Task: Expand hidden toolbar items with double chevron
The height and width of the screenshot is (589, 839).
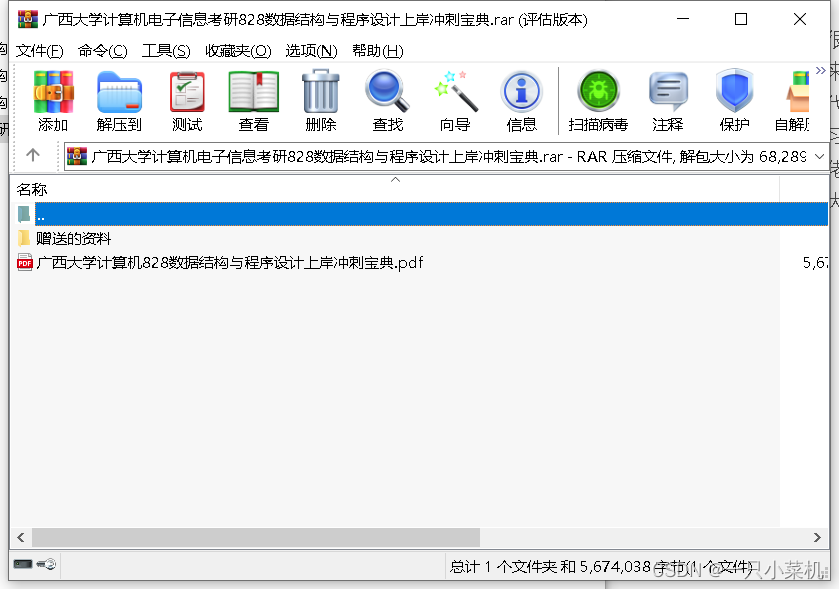Action: [x=820, y=71]
